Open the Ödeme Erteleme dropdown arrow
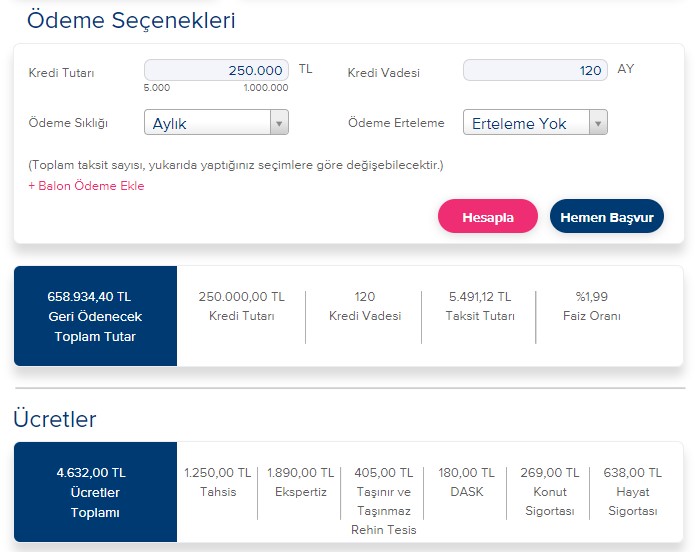 pyautogui.click(x=598, y=122)
